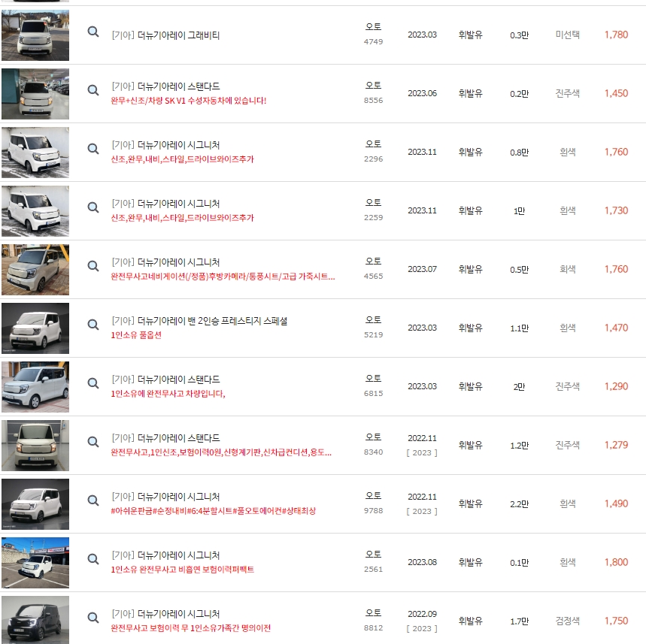The height and width of the screenshot is (644, 646).
Task: Open car photo thumbnail of listing 6815
Action: [35, 387]
